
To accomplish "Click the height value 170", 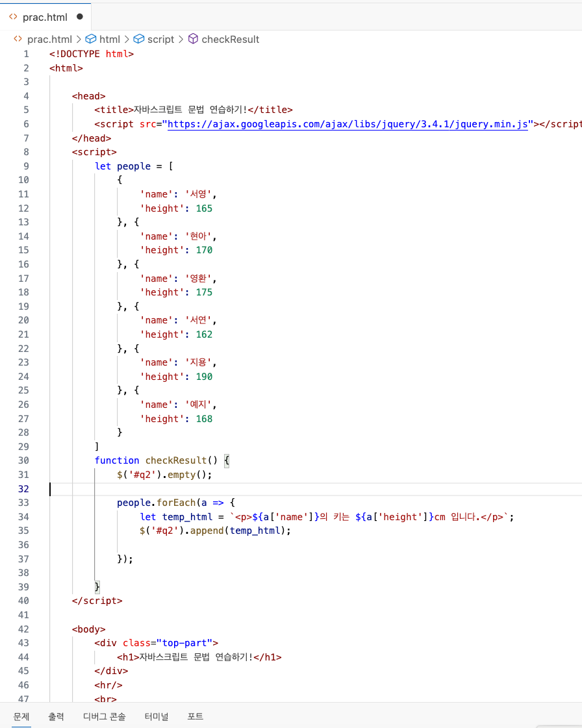I will click(204, 250).
